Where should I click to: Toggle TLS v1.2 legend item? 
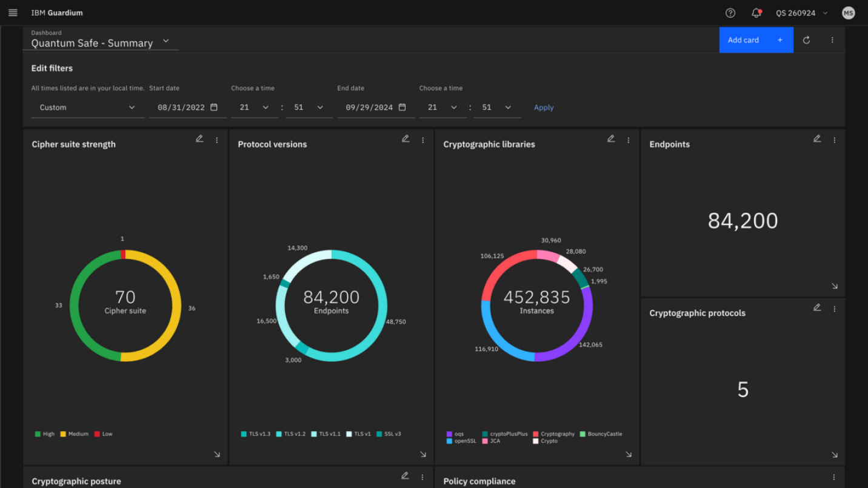pos(291,434)
